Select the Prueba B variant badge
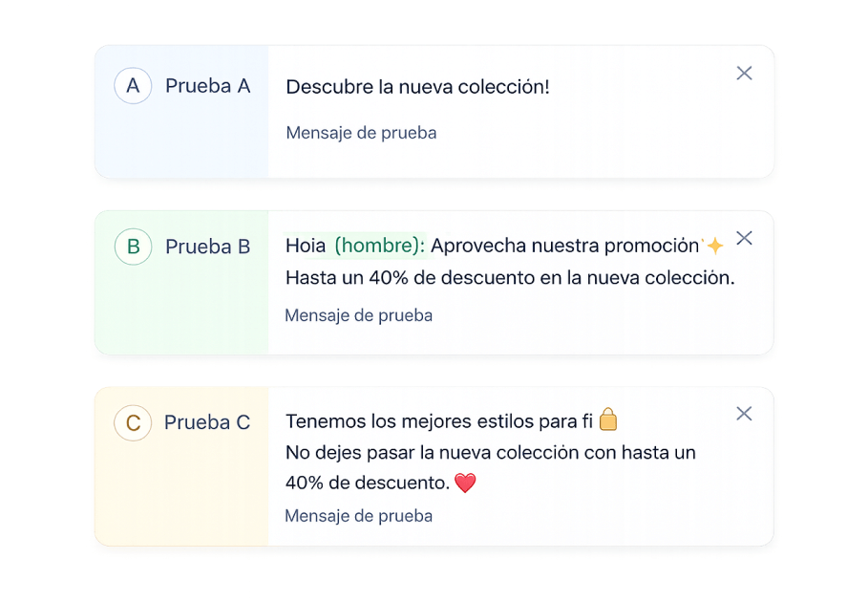This screenshot has width=868, height=602. [133, 247]
